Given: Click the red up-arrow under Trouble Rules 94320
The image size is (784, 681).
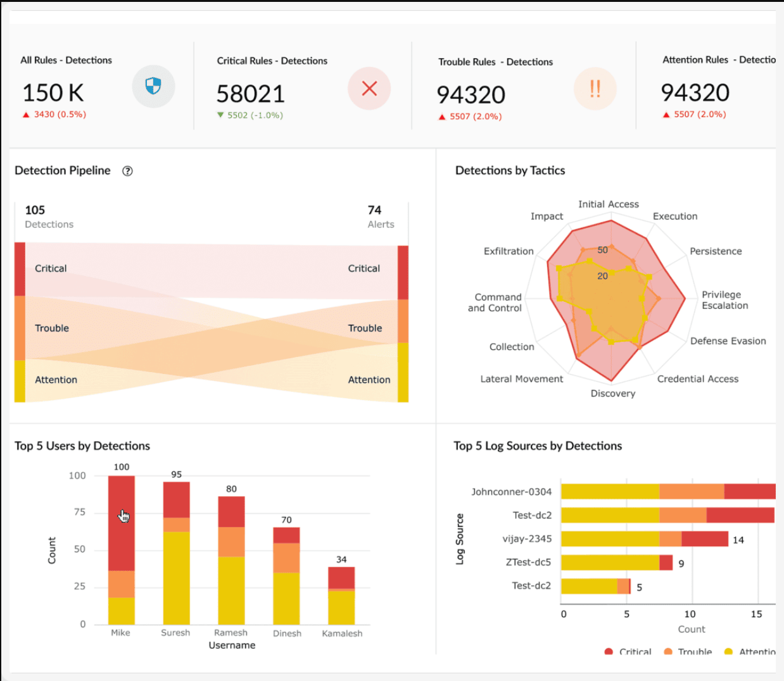Looking at the screenshot, I should click(x=442, y=117).
